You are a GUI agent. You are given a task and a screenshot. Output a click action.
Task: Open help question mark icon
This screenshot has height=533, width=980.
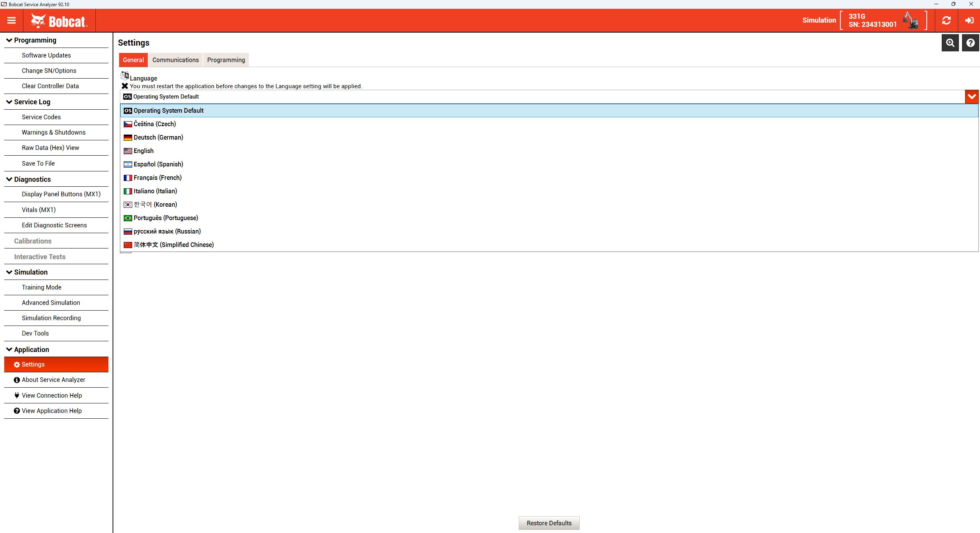coord(970,43)
